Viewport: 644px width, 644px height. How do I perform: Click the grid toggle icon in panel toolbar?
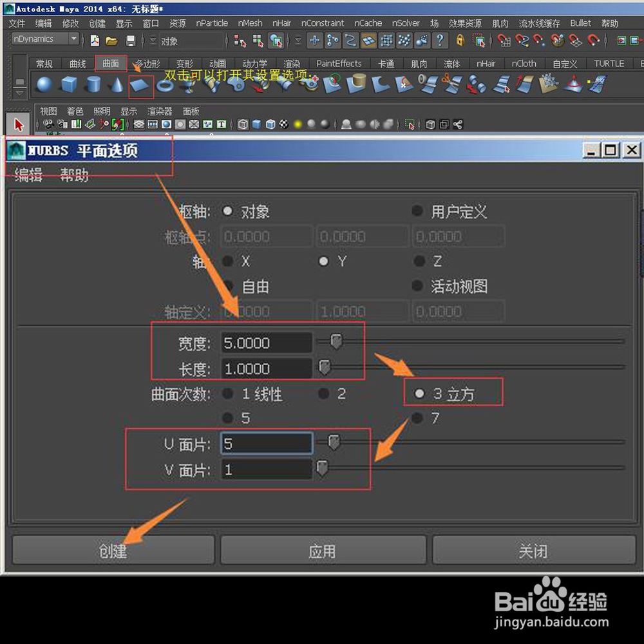click(x=139, y=124)
